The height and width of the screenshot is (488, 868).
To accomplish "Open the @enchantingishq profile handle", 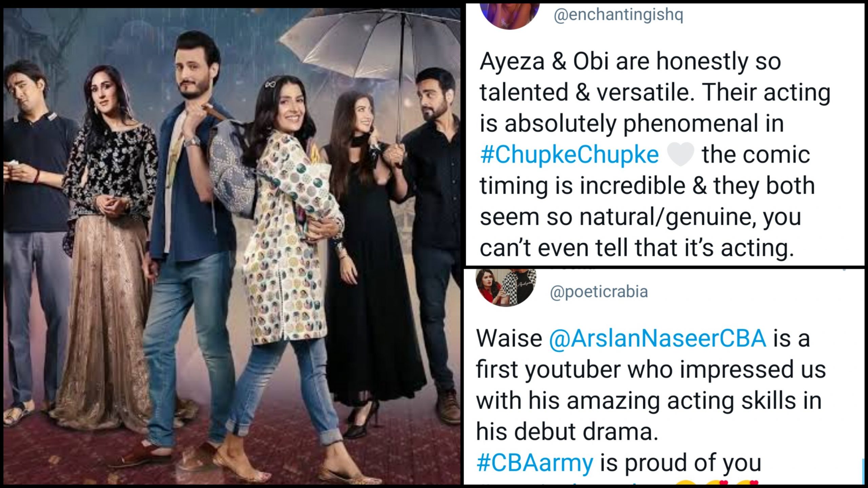I will point(618,15).
